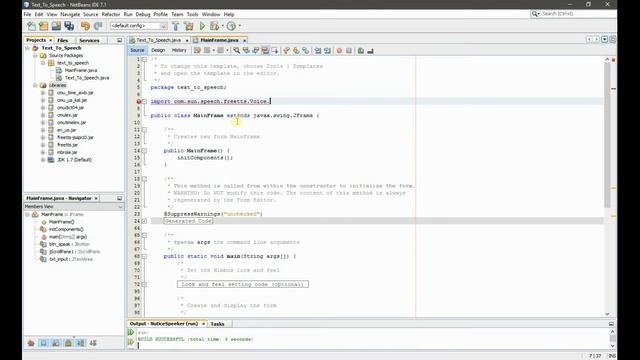Clean and Build the project
The width and height of the screenshot is (640, 360).
tap(189, 26)
